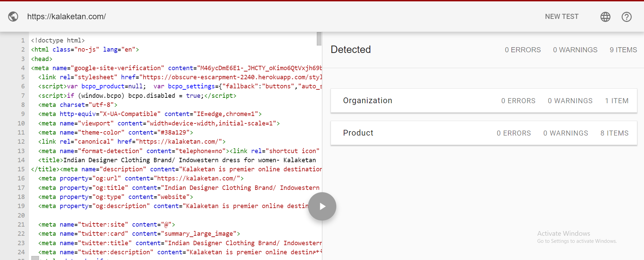The image size is (644, 260).
Task: Run the test with the play button
Action: 322,206
